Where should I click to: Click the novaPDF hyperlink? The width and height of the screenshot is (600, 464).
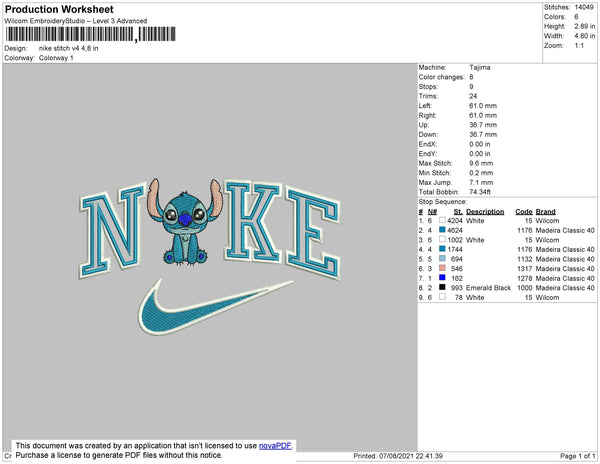coord(275,446)
